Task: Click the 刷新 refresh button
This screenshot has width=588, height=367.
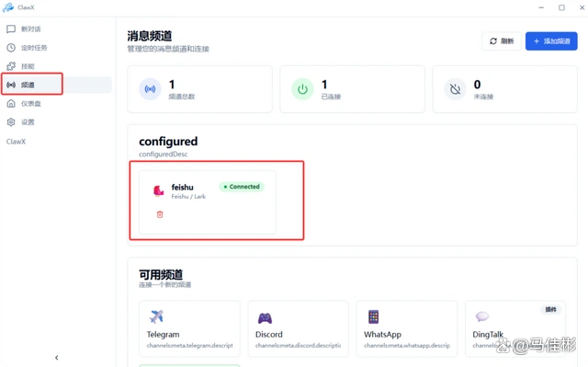Action: click(502, 40)
